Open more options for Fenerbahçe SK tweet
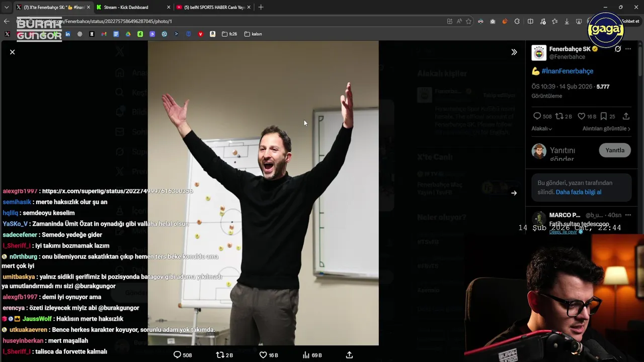644x362 pixels. [628, 49]
